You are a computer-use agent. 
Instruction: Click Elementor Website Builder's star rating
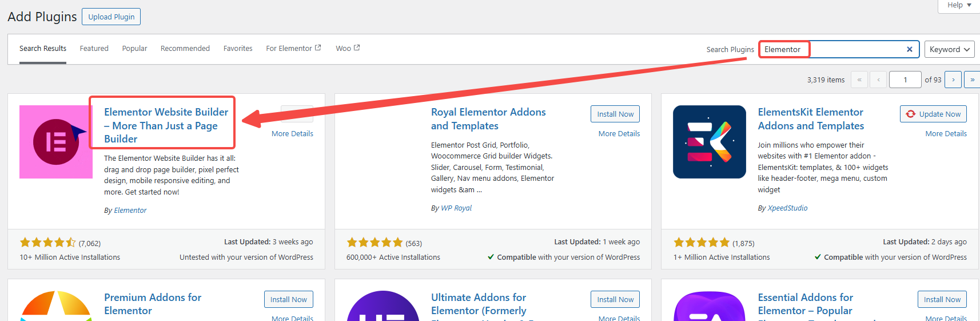pyautogui.click(x=48, y=243)
